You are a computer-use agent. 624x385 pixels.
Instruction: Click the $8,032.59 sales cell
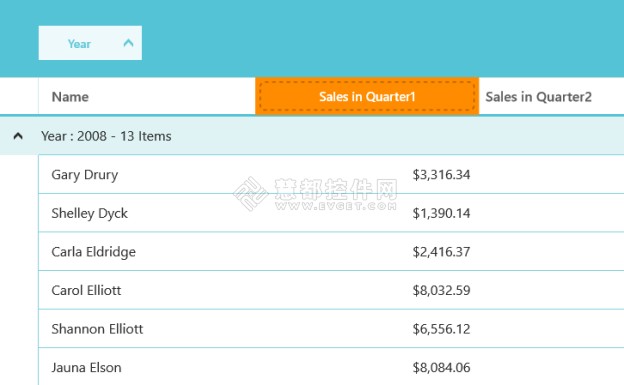coord(367,290)
